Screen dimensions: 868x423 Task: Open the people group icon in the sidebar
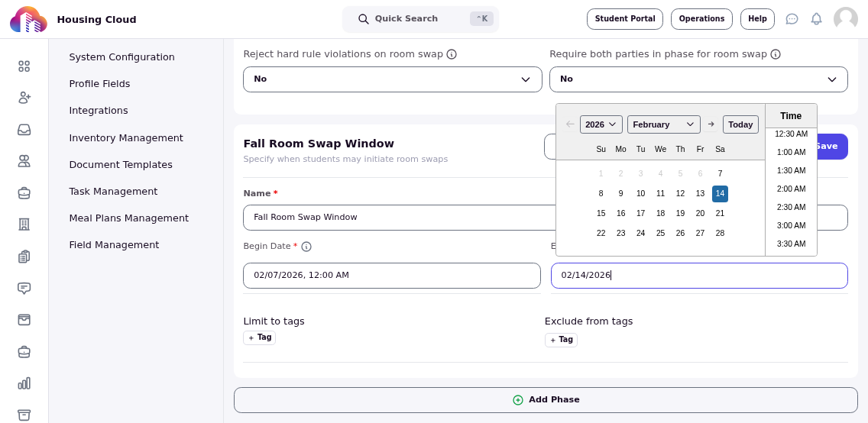pyautogui.click(x=24, y=161)
